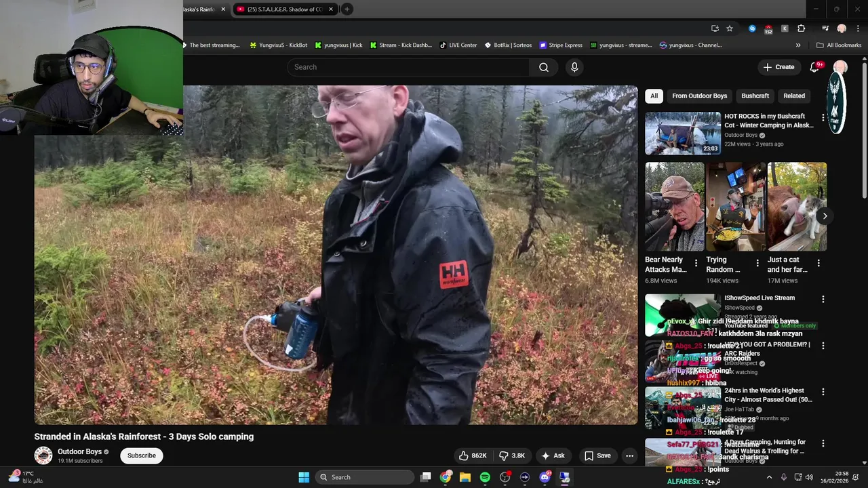The image size is (868, 488).
Task: Open the Stripe Express bookmark
Action: [561, 45]
